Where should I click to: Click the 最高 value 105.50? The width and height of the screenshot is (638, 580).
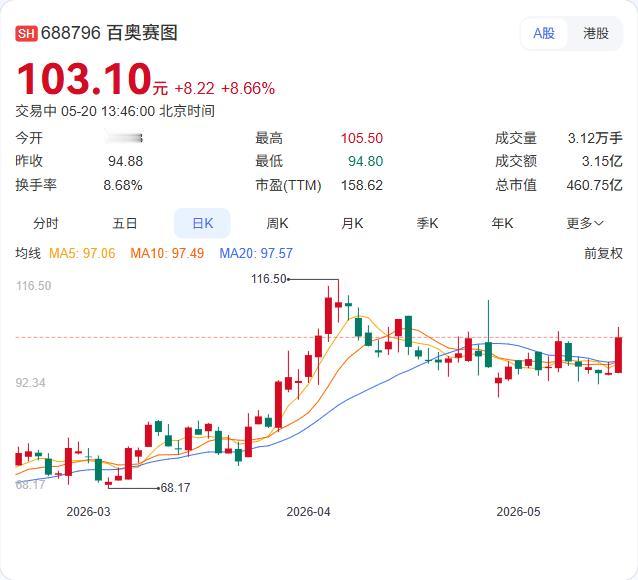[362, 138]
